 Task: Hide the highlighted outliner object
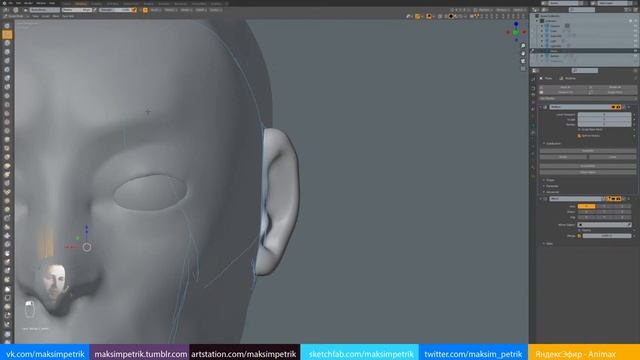635,51
